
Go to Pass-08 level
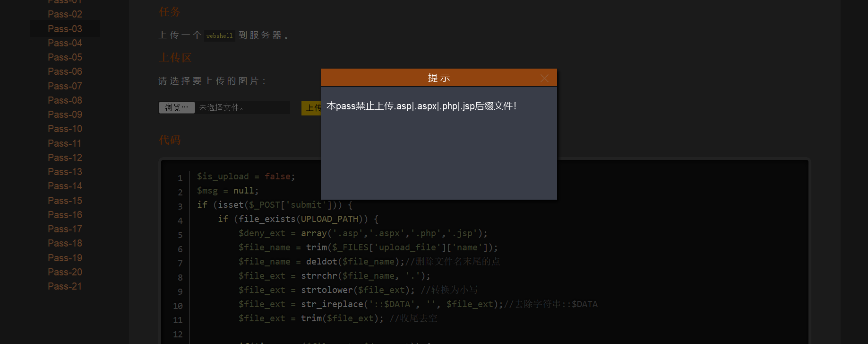[65, 100]
